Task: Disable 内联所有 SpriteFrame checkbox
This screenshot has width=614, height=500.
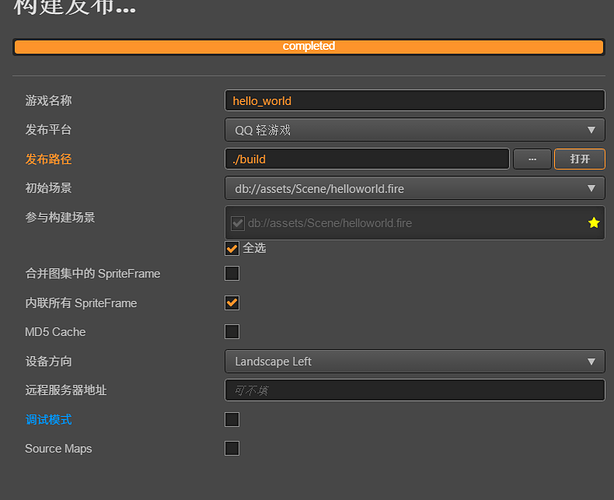Action: [232, 302]
